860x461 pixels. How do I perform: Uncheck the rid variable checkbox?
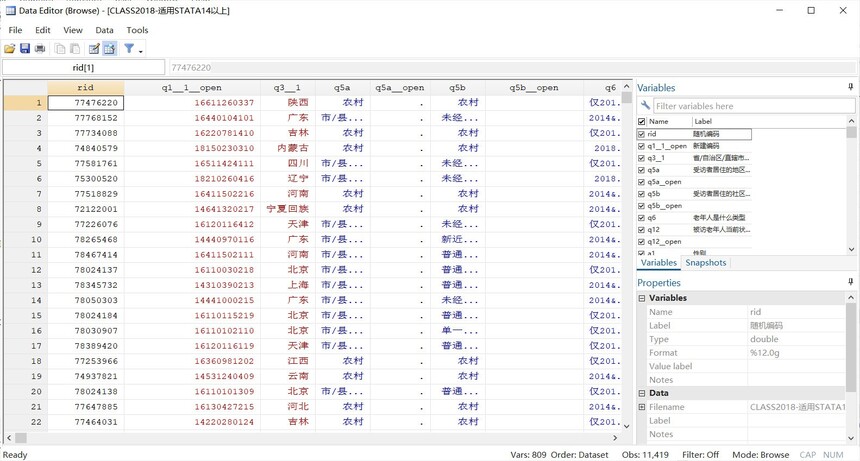(x=642, y=134)
